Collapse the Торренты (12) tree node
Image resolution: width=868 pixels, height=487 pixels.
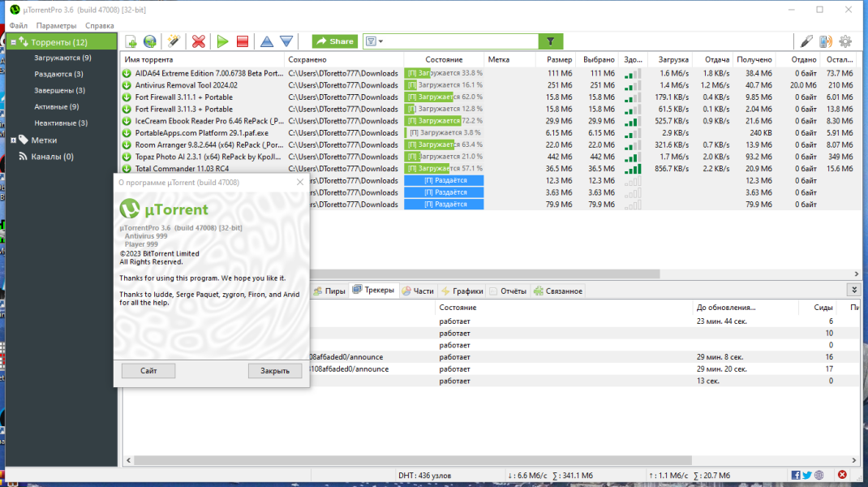13,42
